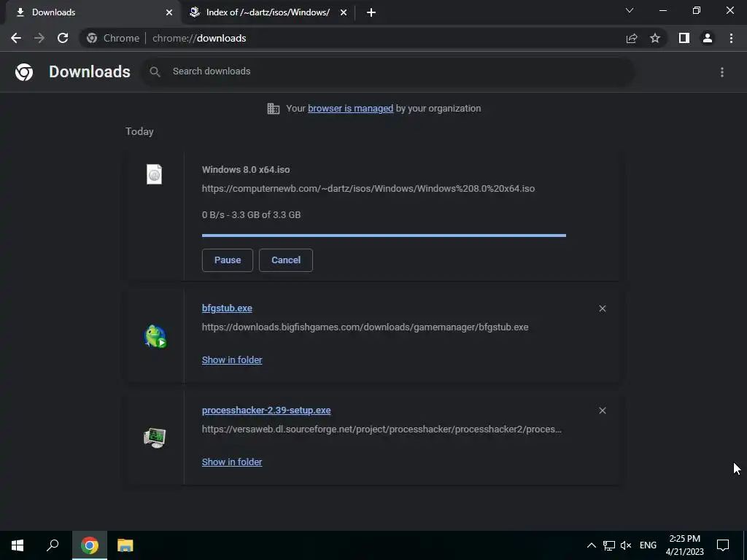Open the Chrome side panel
Image resolution: width=747 pixels, height=560 pixels.
[x=684, y=38]
